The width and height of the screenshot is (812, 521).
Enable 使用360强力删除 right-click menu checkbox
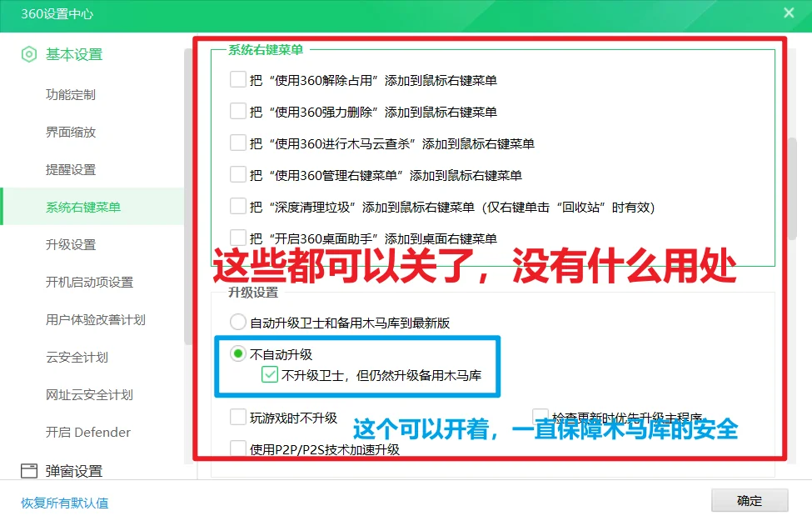click(237, 111)
